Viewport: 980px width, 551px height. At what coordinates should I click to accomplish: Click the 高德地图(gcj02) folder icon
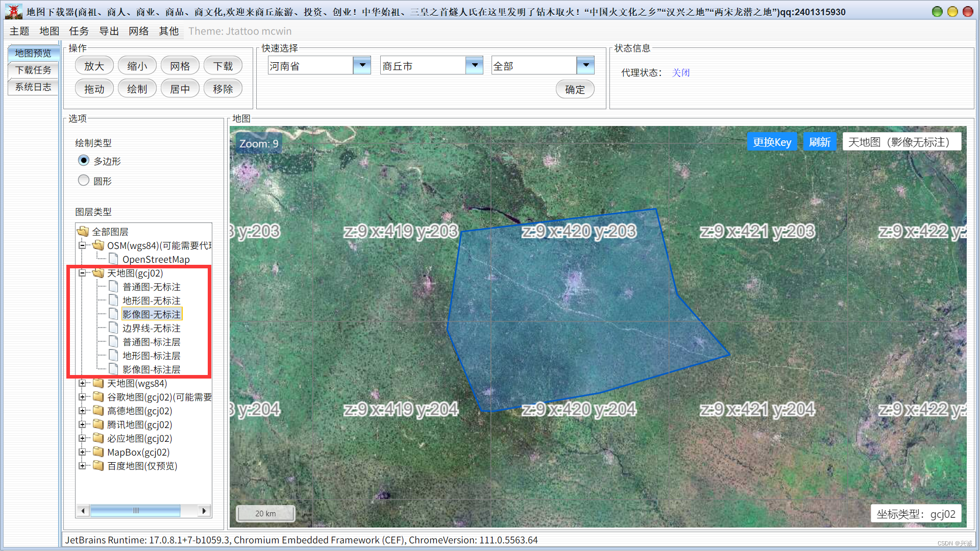(99, 411)
